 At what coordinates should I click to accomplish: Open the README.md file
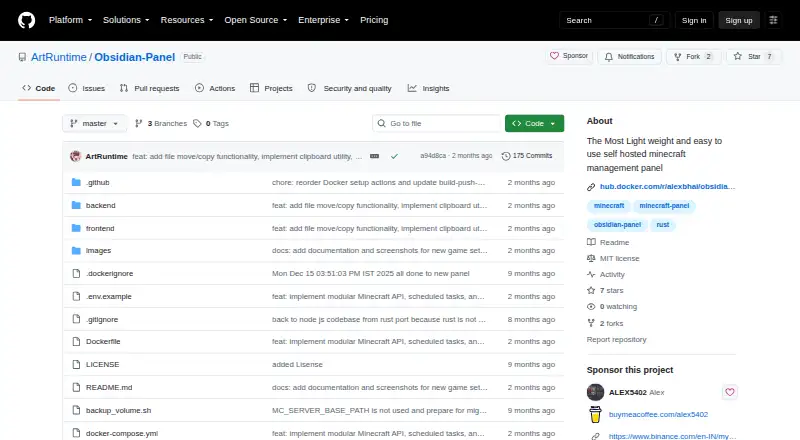pos(109,387)
